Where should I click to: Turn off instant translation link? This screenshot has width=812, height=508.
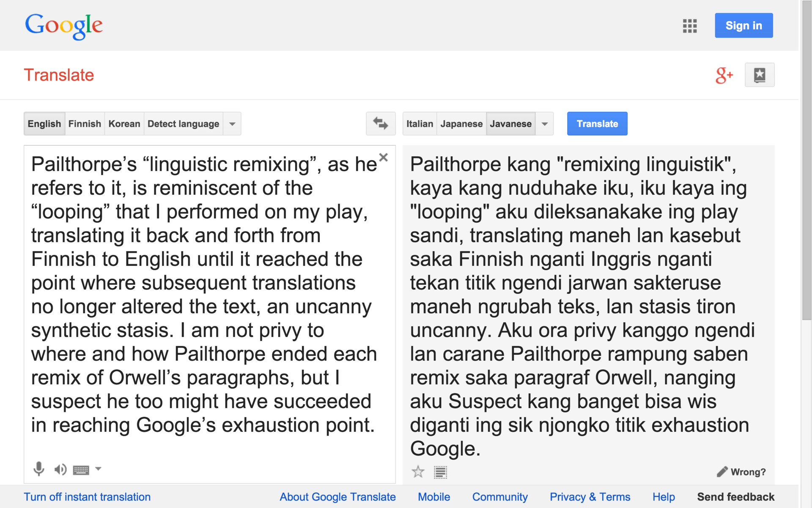pyautogui.click(x=87, y=497)
